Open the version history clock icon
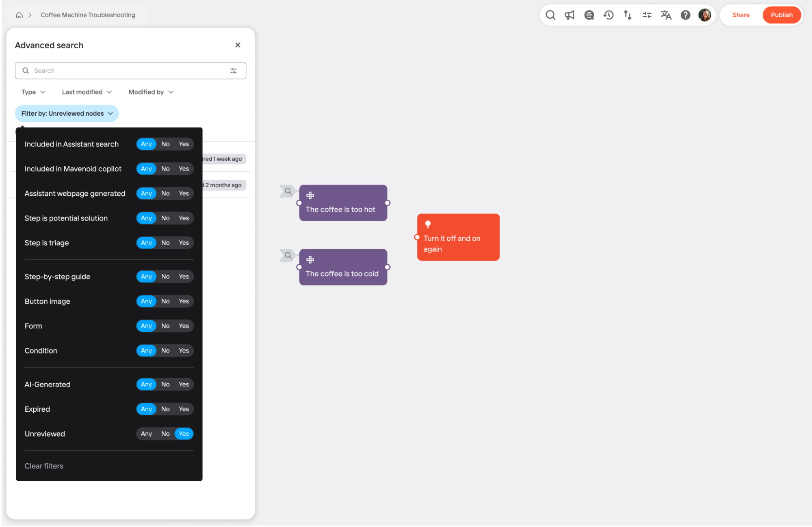This screenshot has height=527, width=812. pos(608,15)
